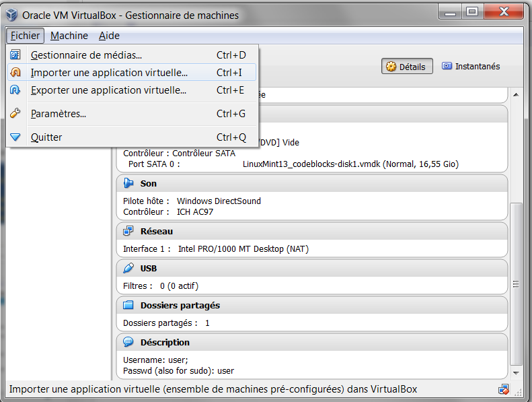Viewport: 532px width, 402px height.
Task: Click ICH AC97 controller value
Action: [195, 212]
